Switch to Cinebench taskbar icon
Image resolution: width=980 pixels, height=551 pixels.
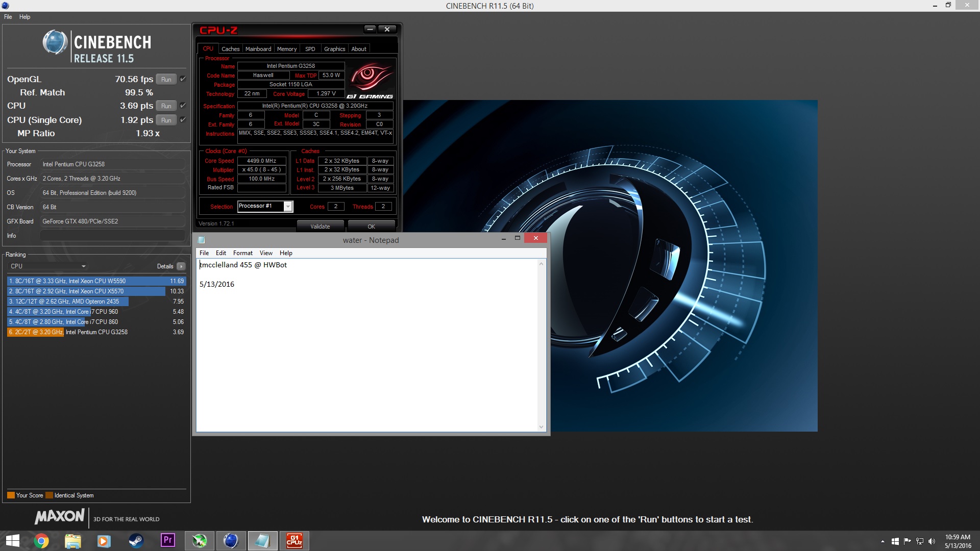click(x=231, y=541)
